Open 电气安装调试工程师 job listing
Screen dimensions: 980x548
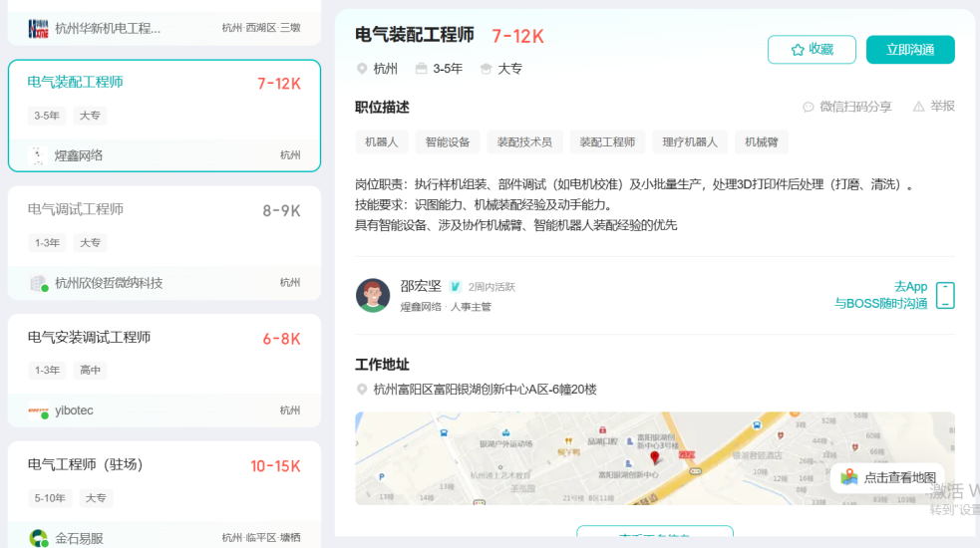90,338
